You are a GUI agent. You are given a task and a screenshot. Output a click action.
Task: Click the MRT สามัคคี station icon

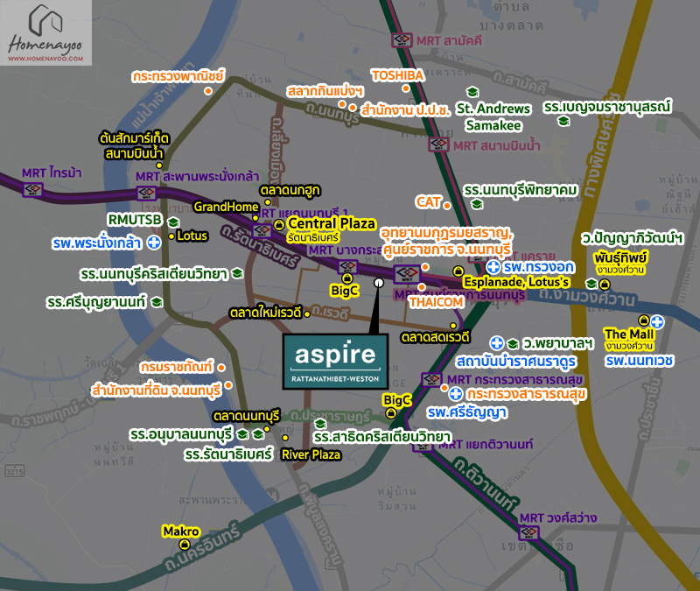click(x=402, y=40)
